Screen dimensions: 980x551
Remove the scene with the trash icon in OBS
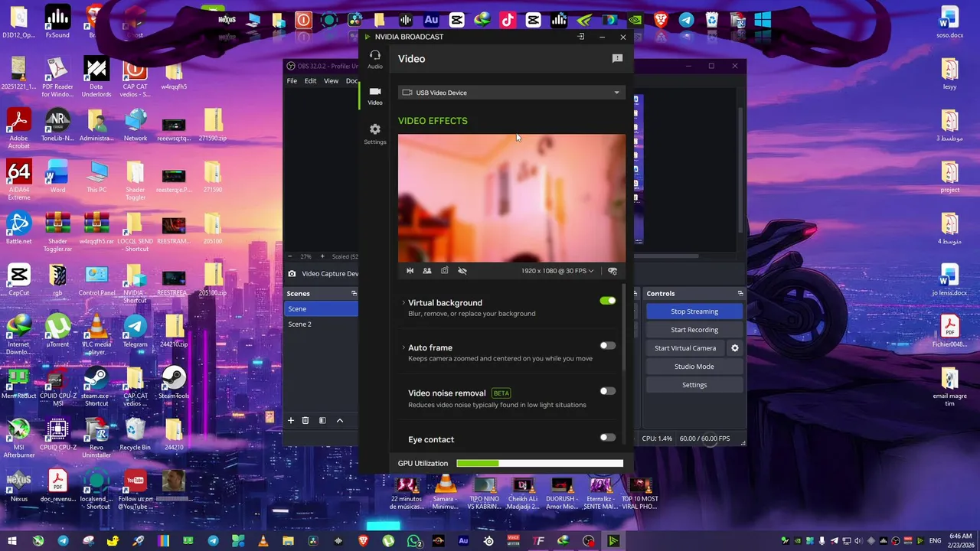pyautogui.click(x=305, y=420)
